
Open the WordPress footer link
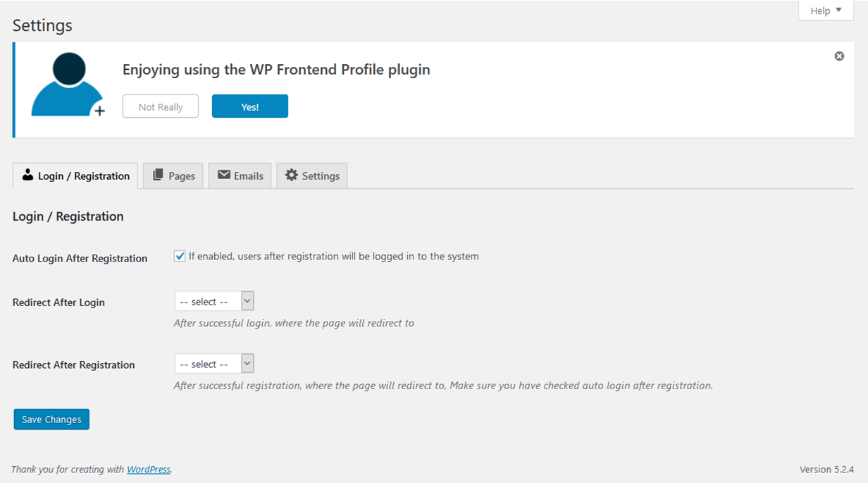[149, 469]
